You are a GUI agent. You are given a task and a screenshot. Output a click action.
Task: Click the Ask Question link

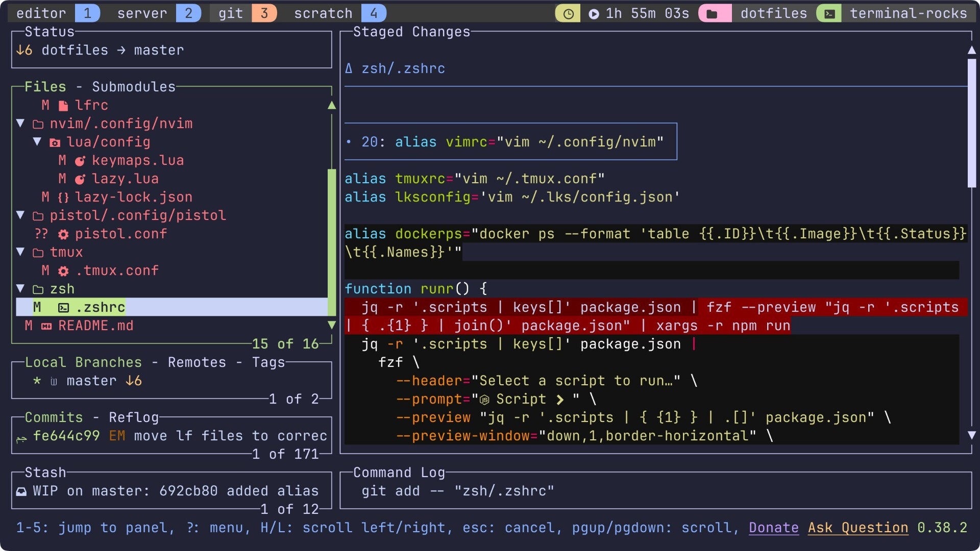tap(857, 528)
